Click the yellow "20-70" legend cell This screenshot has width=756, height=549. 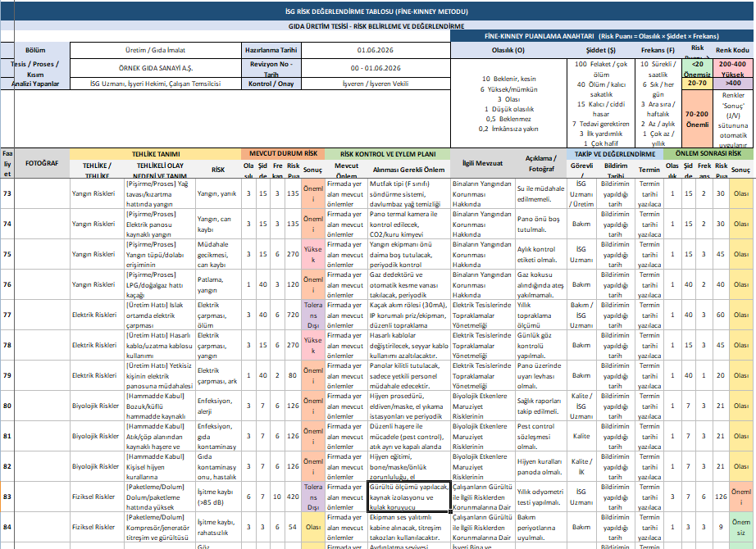(x=697, y=84)
